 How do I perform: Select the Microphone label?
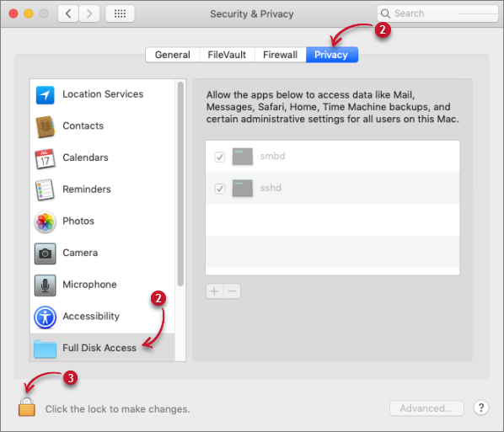(x=89, y=285)
